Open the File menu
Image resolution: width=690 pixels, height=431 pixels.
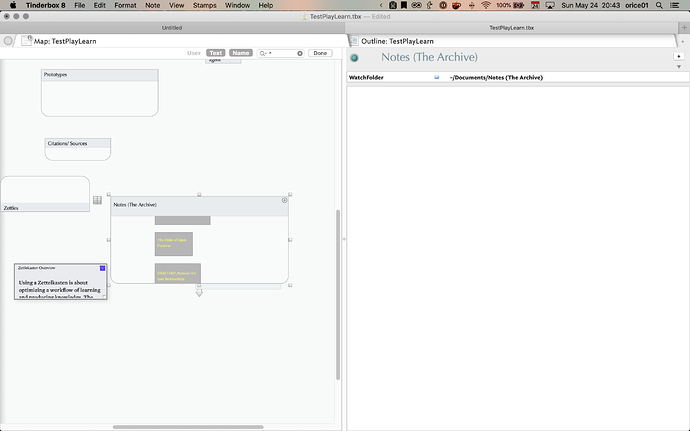(80, 5)
